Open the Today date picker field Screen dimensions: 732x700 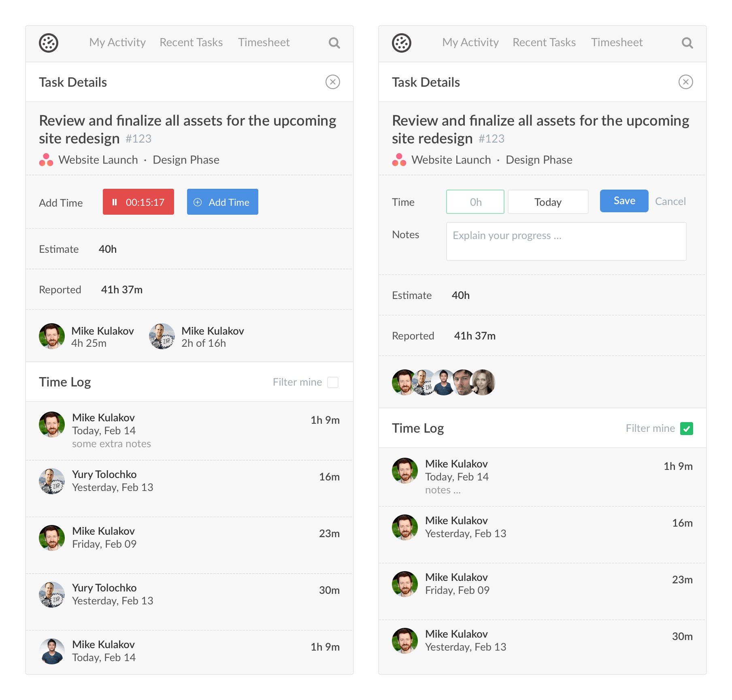pos(548,202)
